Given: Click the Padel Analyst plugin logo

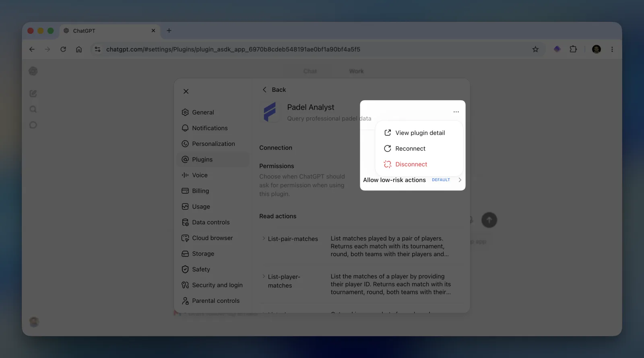Looking at the screenshot, I should [x=270, y=112].
